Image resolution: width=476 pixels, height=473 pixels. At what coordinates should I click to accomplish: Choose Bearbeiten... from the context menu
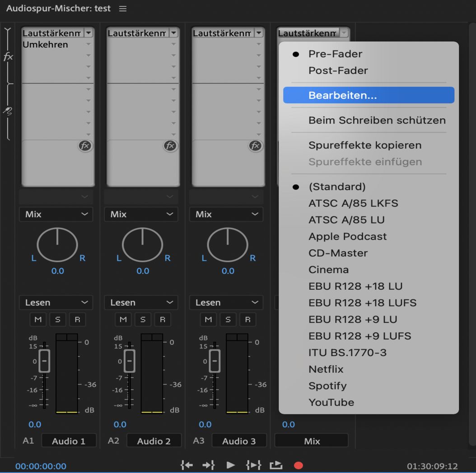(x=369, y=95)
